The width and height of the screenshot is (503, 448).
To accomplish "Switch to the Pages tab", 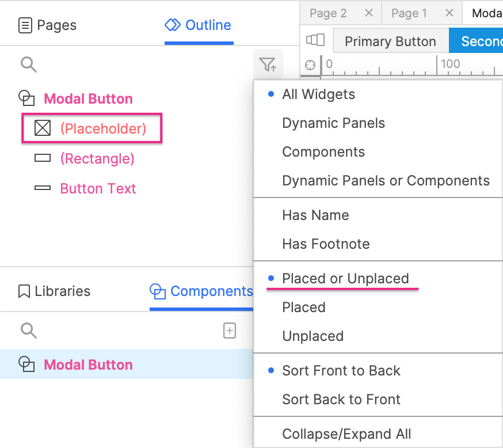I will [x=47, y=25].
